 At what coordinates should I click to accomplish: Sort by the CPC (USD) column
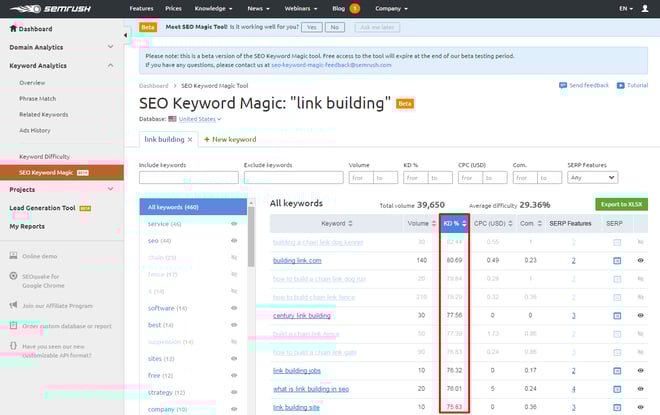click(492, 223)
